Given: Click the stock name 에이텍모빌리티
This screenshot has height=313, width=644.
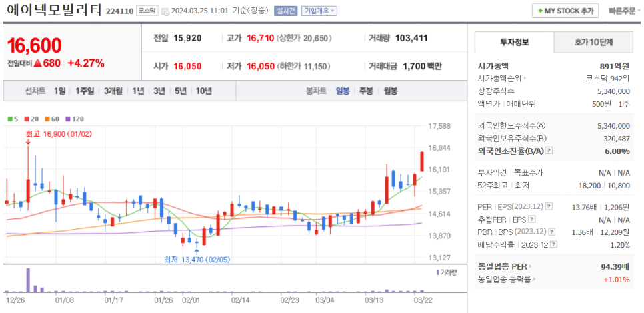Looking at the screenshot, I should coord(54,10).
